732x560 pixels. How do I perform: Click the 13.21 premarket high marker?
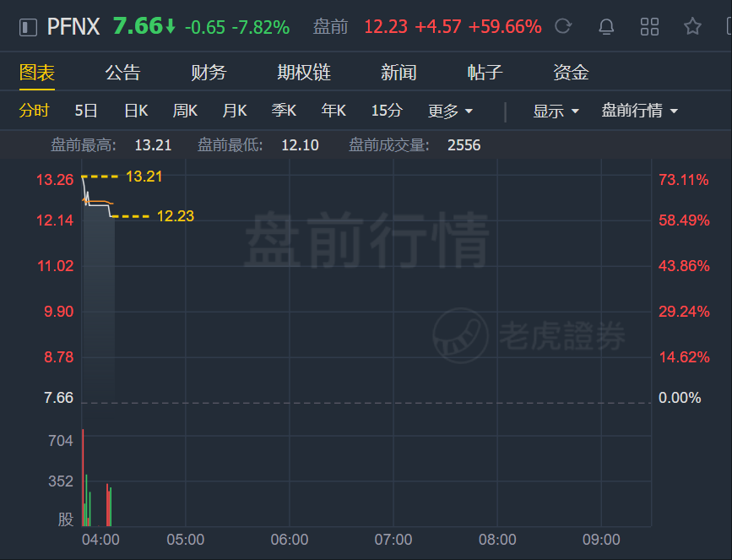(x=144, y=177)
